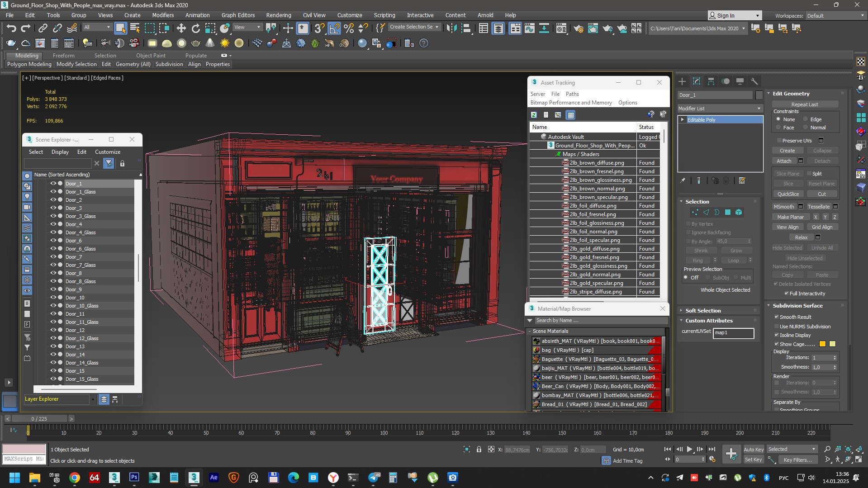Click the teapot primitive icon

click(x=195, y=43)
